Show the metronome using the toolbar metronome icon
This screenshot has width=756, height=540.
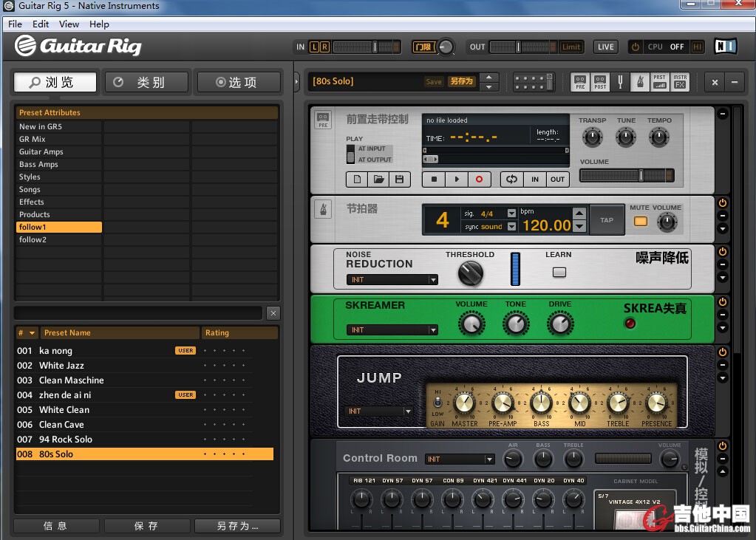pyautogui.click(x=640, y=82)
